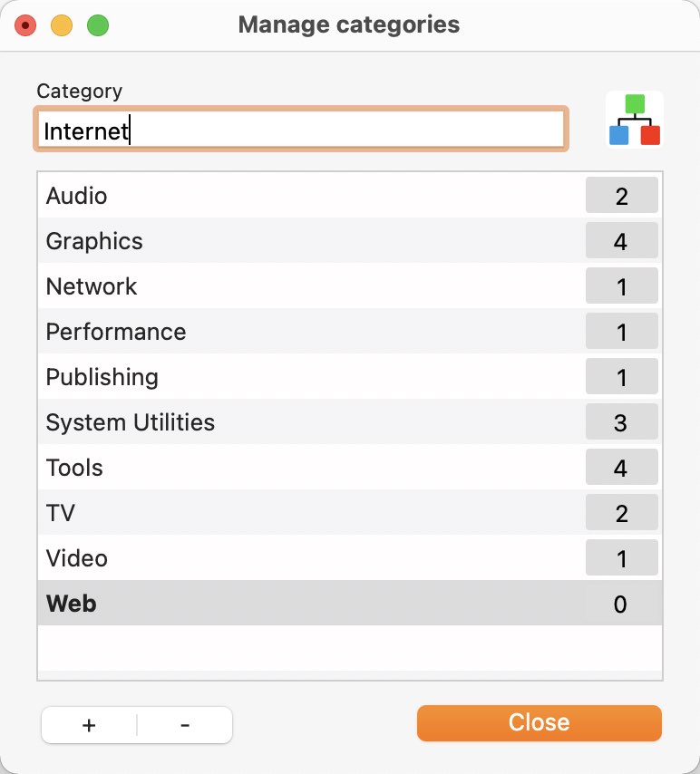
Task: Choose the Tools category row
Action: click(350, 468)
